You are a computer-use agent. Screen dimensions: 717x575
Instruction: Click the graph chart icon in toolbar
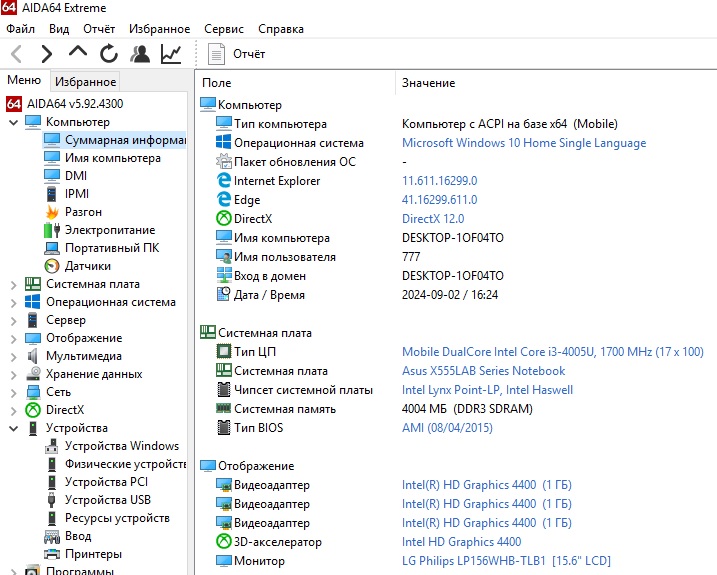[x=171, y=54]
